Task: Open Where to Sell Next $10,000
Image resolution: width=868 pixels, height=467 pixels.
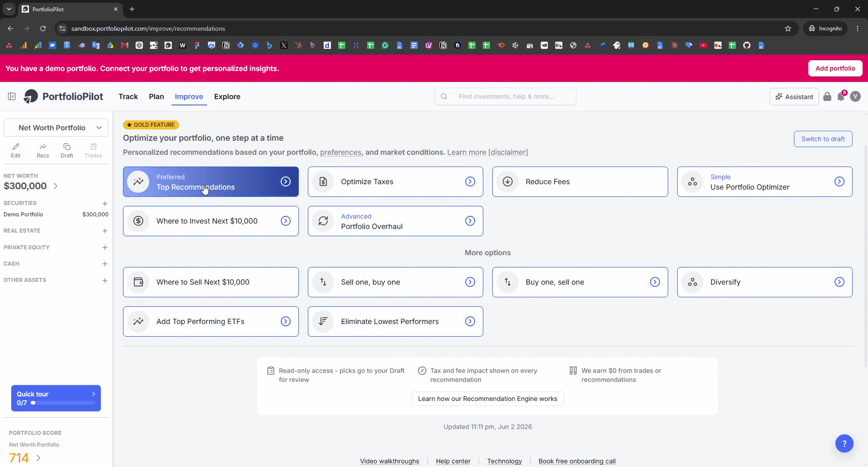Action: pos(211,282)
